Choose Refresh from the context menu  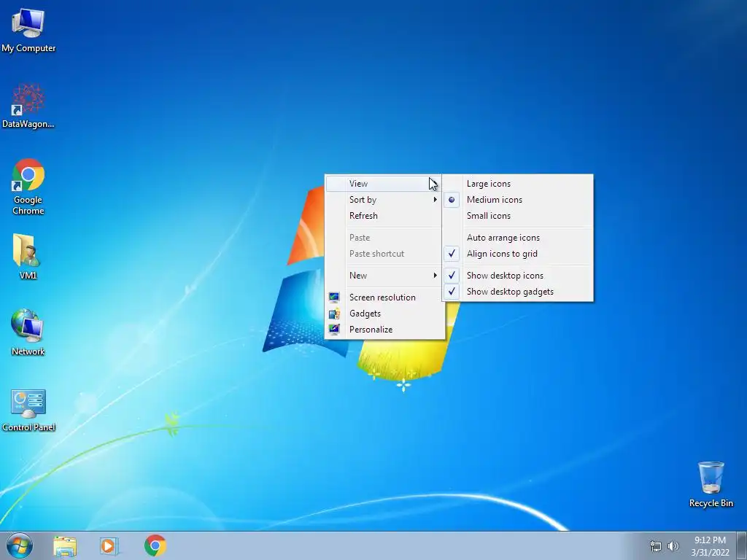[x=384, y=216]
